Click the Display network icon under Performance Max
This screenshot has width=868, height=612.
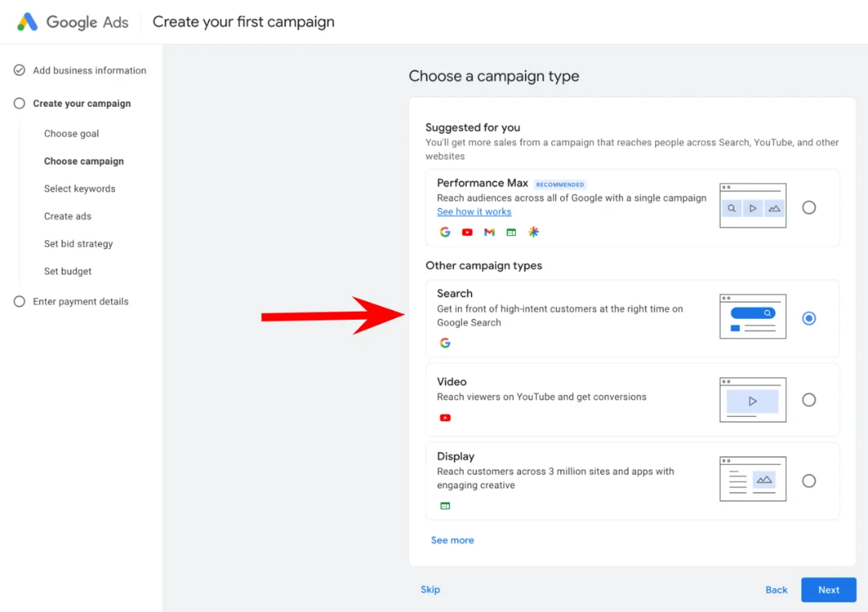(511, 232)
